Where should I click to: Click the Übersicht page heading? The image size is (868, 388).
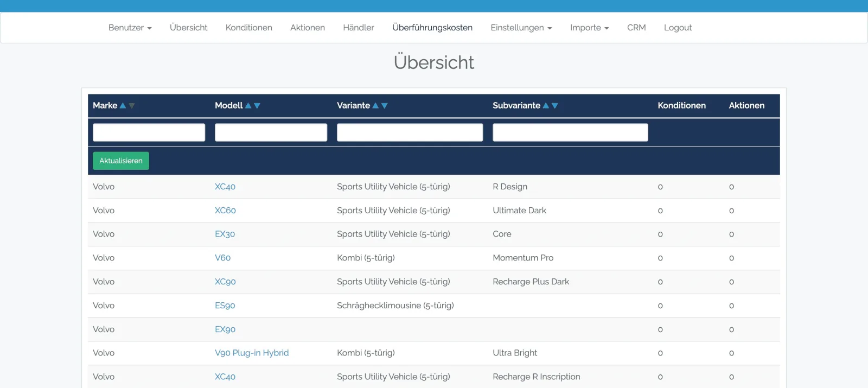pyautogui.click(x=434, y=62)
